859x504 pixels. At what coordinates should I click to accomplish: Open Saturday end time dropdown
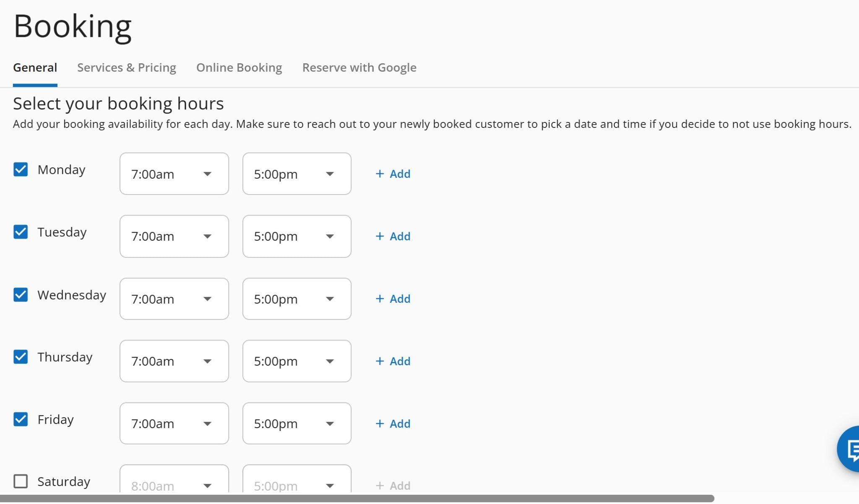tap(297, 479)
